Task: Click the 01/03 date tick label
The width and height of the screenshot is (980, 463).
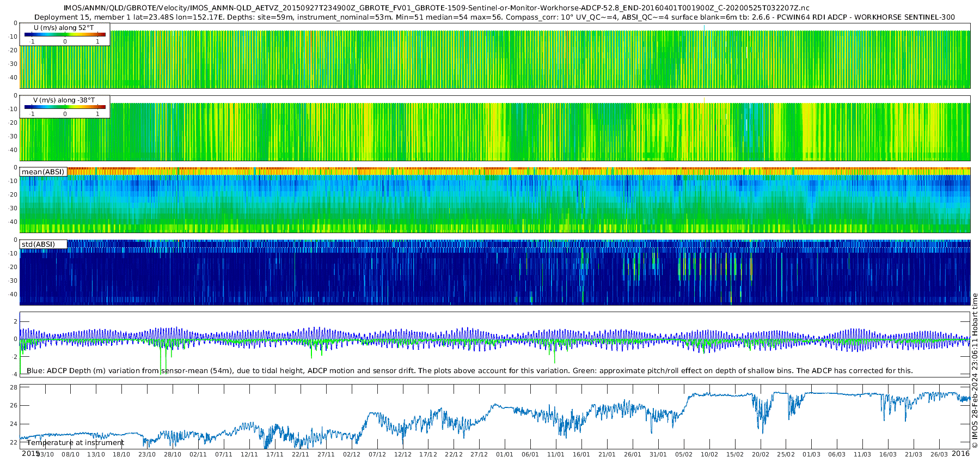Action: [x=811, y=454]
